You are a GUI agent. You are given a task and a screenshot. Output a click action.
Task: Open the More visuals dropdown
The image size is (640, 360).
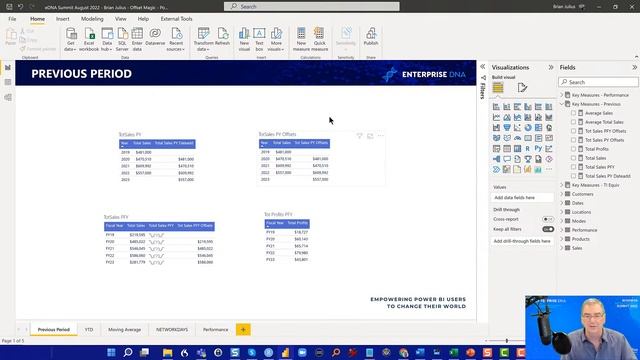(276, 40)
